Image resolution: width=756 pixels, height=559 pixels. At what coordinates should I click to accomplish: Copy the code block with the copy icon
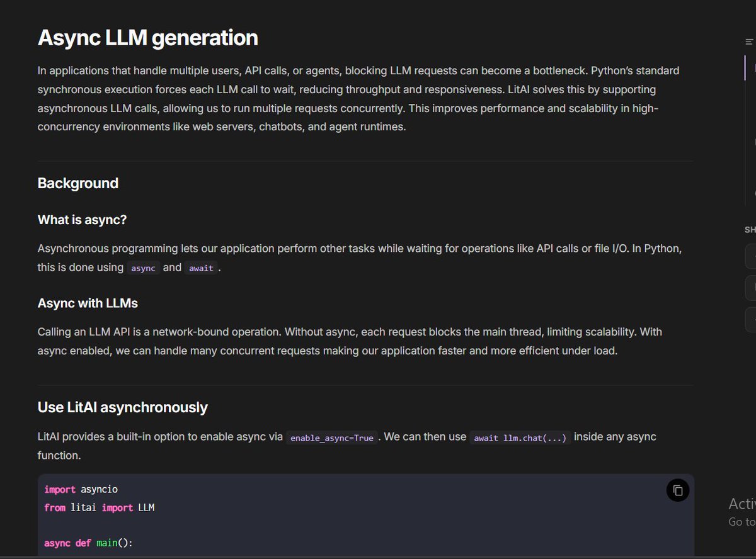(678, 490)
